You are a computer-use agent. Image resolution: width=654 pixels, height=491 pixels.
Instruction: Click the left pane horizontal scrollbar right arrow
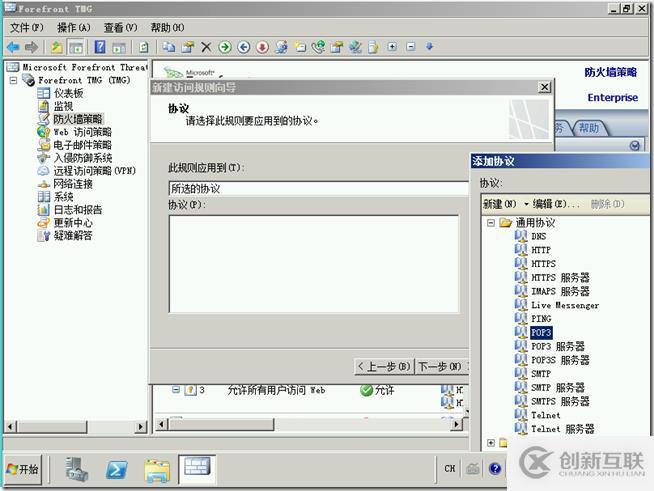pyautogui.click(x=141, y=426)
